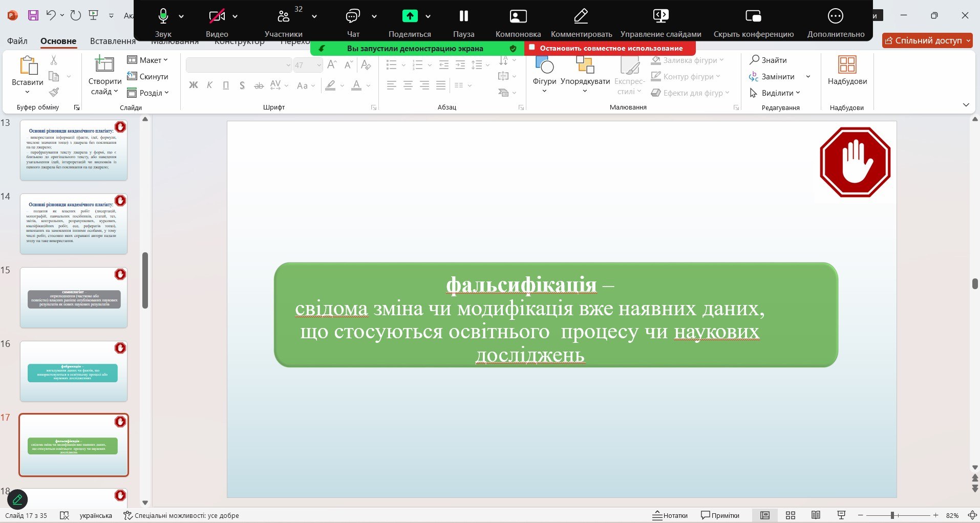Screen dimensions: 980x523
Task: Open the Zoom Чат icon
Action: tap(353, 16)
